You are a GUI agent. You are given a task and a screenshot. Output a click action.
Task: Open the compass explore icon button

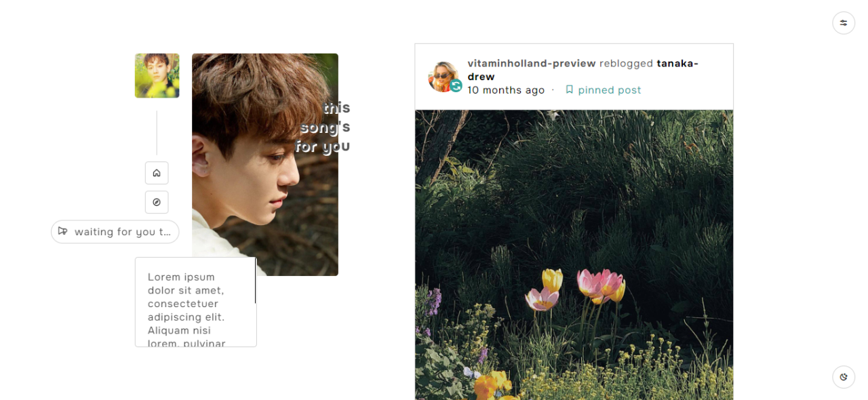(157, 202)
